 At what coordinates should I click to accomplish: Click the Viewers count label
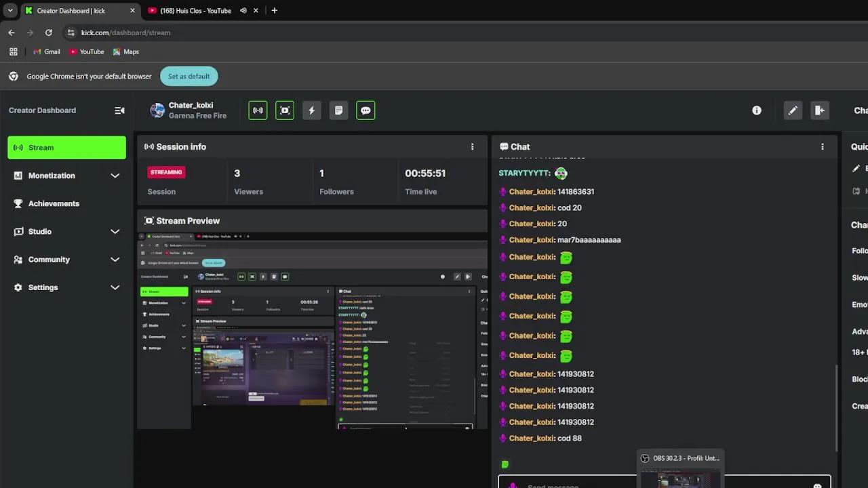click(248, 192)
